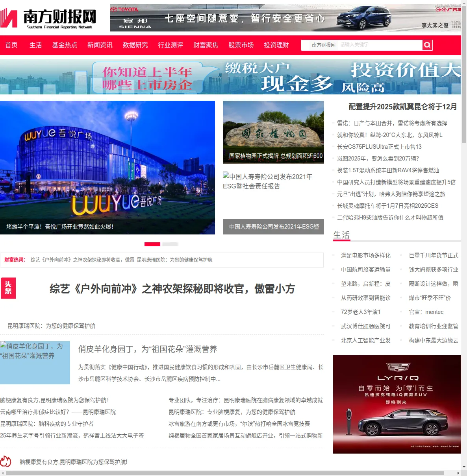This screenshot has width=467, height=476.
Task: Go to 基金热点 in navigation
Action: click(65, 45)
